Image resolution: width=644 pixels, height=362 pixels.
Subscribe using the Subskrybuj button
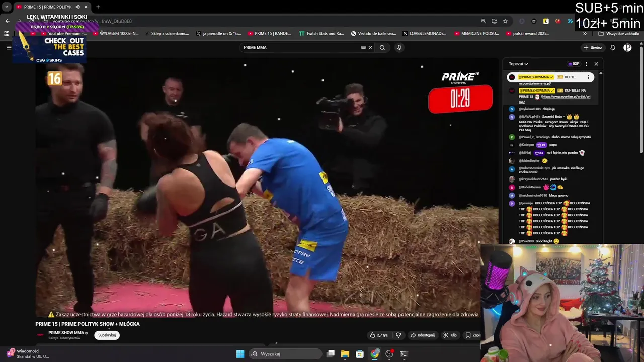pos(107,335)
